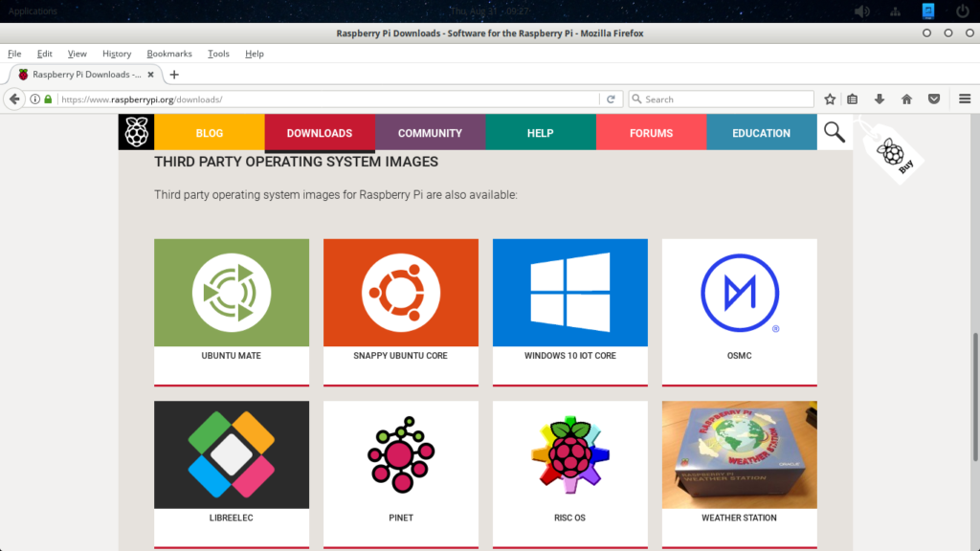Open the site search magnifier icon
The image size is (980, 551).
coord(835,132)
